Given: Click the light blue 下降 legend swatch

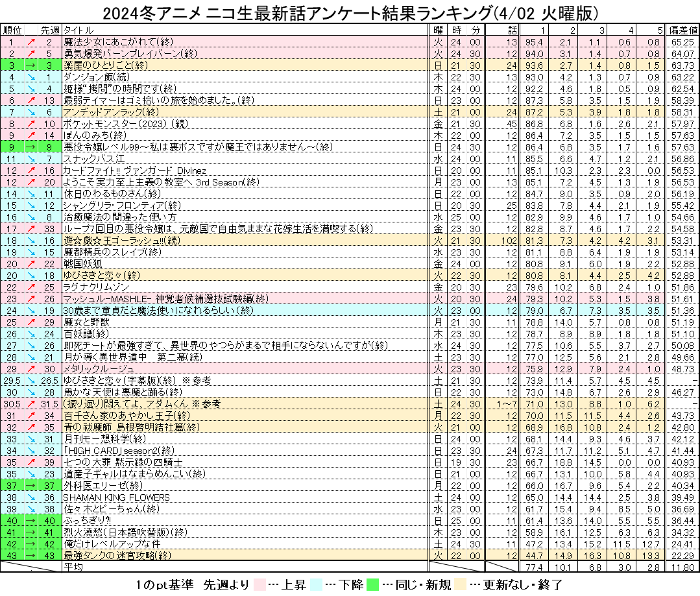Looking at the screenshot, I should click(x=316, y=584).
